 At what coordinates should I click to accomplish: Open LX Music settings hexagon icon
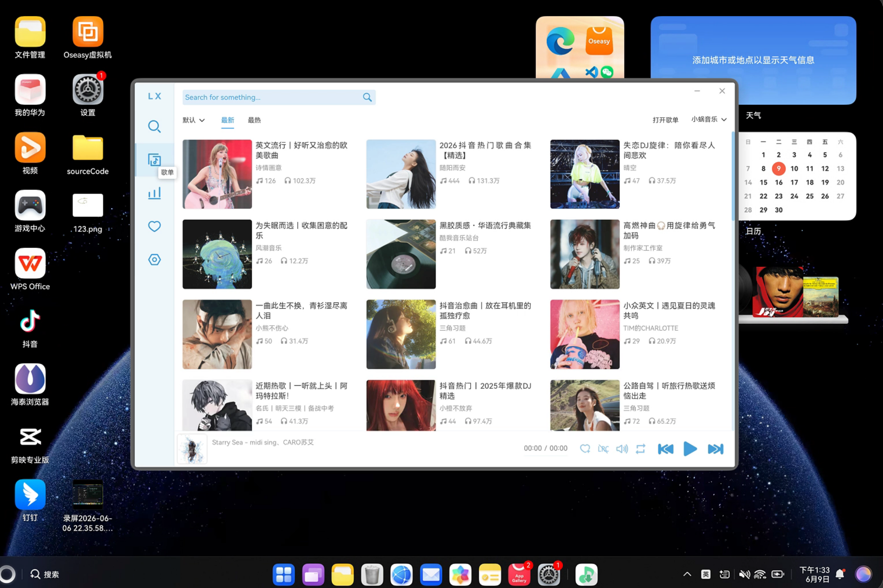click(x=154, y=260)
